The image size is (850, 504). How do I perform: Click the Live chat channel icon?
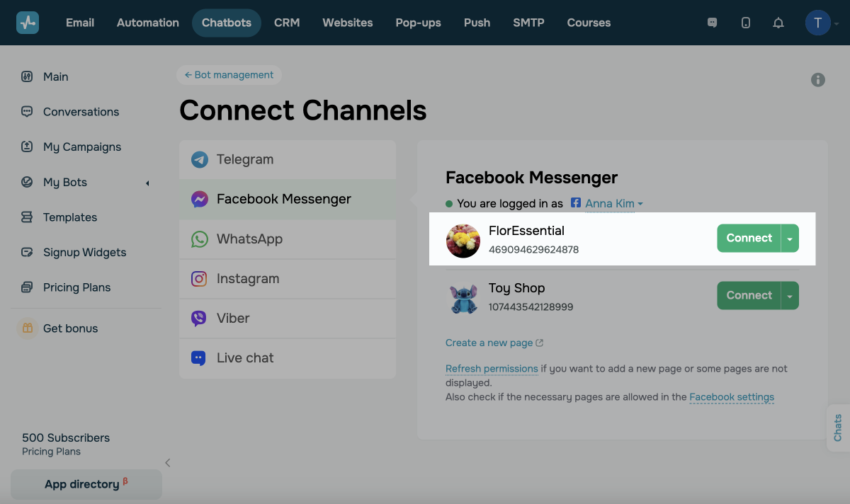pos(200,357)
